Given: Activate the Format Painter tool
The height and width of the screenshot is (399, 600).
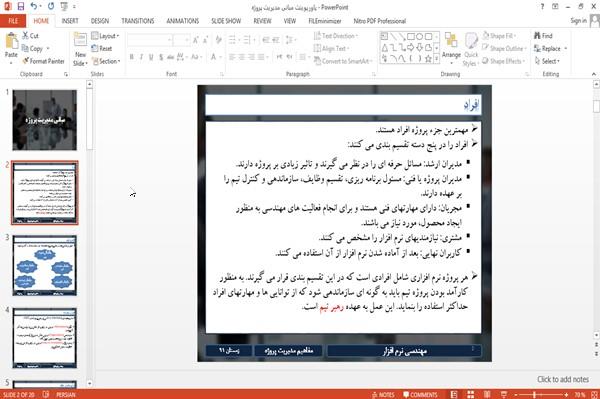Looking at the screenshot, I should [x=43, y=61].
